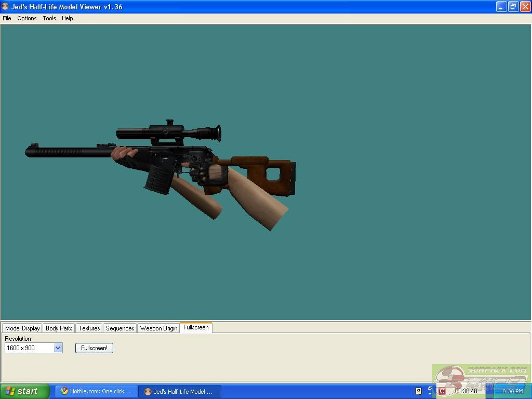Switch to the Model Display tab
Image resolution: width=532 pixels, height=399 pixels.
point(22,328)
